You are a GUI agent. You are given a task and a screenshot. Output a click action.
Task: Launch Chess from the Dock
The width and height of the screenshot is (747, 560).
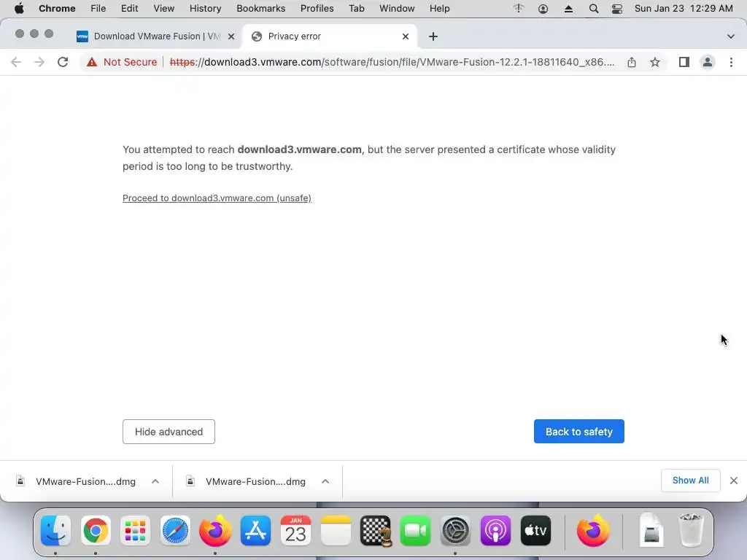[376, 531]
